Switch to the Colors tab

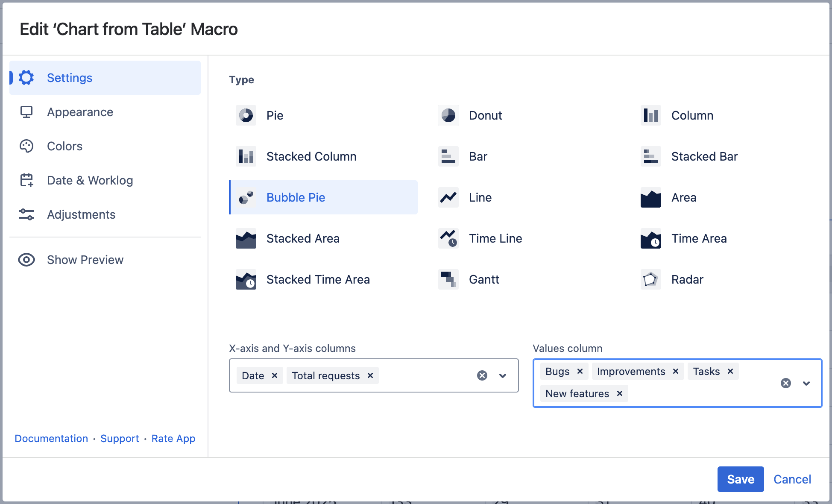pyautogui.click(x=64, y=146)
